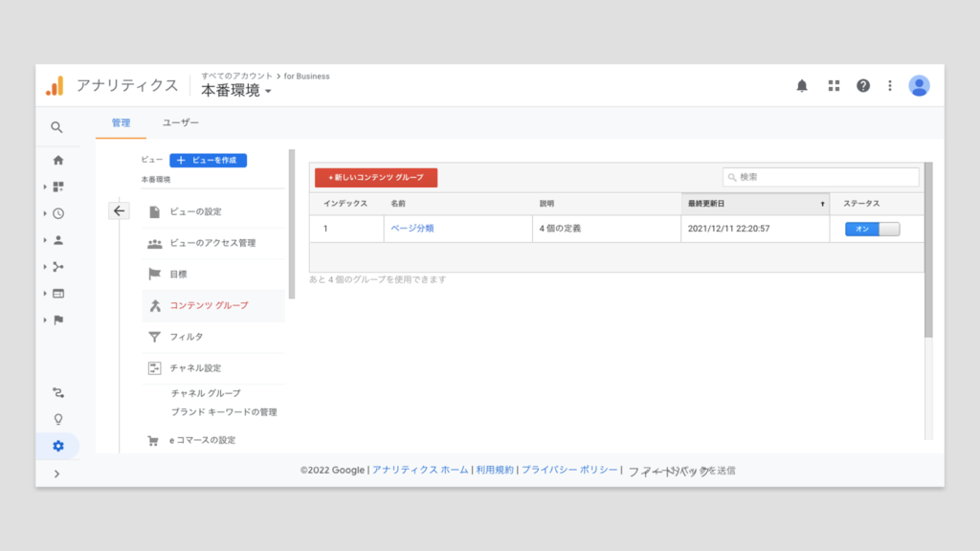The image size is (980, 551).
Task: Click the view column vertical scrollbar
Action: coord(292,225)
